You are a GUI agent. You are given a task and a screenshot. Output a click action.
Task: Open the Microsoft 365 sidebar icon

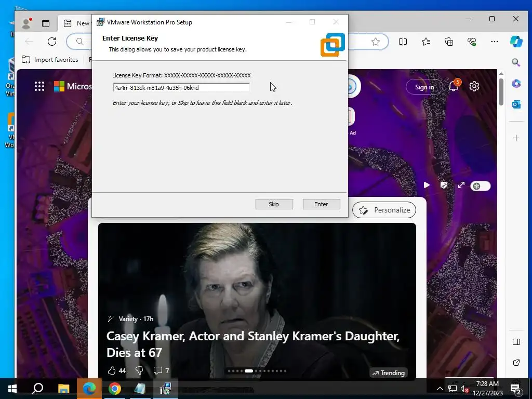coord(516,84)
